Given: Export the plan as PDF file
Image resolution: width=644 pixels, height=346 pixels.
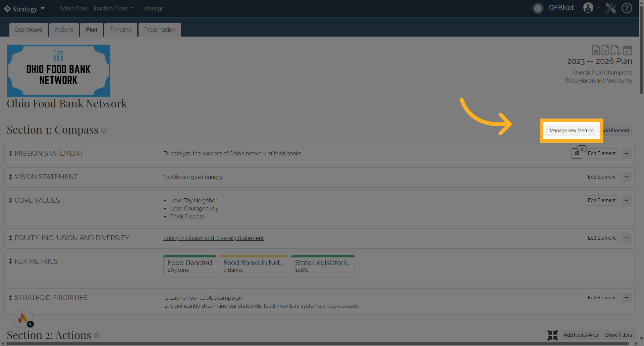Looking at the screenshot, I should 615,50.
